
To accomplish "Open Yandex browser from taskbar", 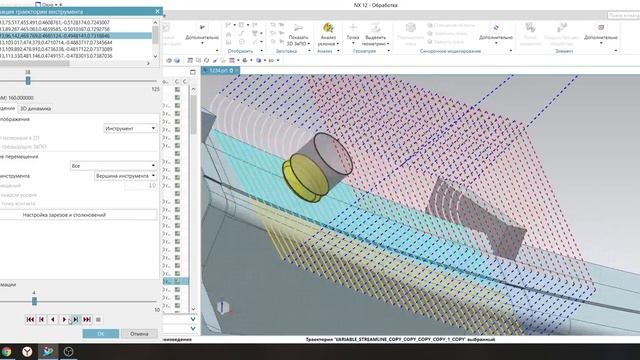I will click(x=27, y=351).
